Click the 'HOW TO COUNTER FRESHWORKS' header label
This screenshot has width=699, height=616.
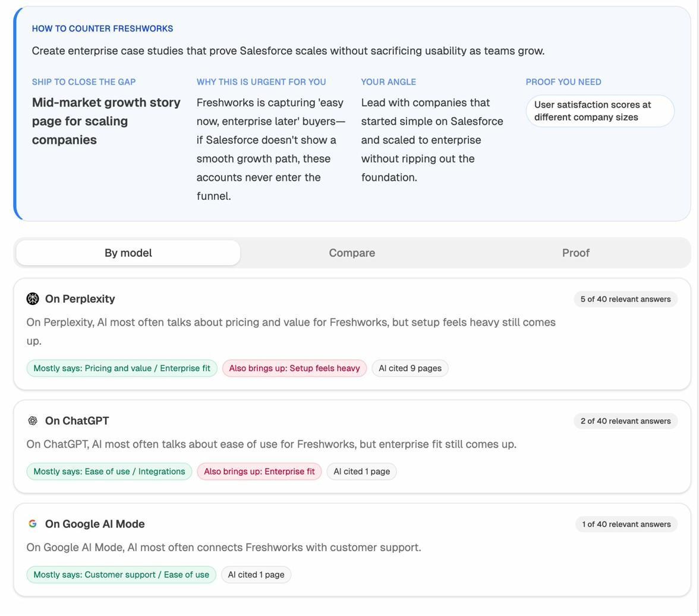coord(102,28)
